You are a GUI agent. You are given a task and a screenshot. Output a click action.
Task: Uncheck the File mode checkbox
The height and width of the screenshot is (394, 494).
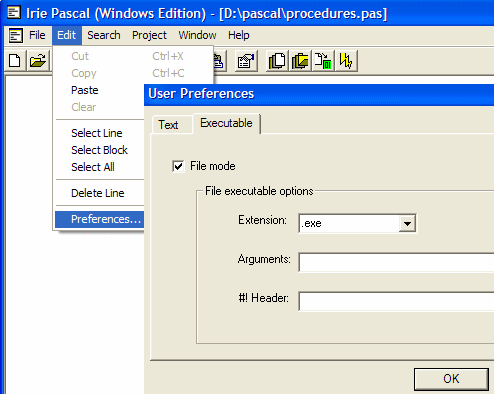tap(178, 166)
